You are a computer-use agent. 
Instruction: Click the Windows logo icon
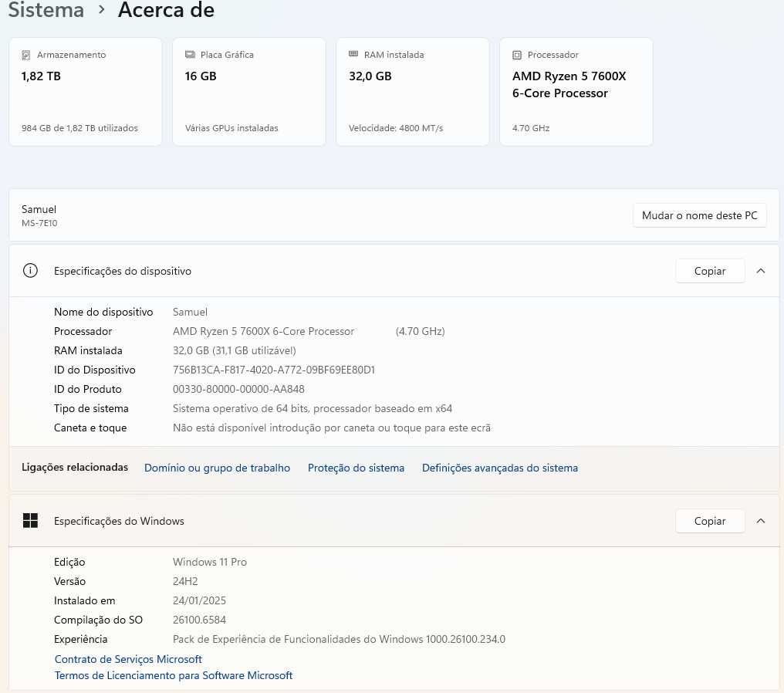click(31, 520)
